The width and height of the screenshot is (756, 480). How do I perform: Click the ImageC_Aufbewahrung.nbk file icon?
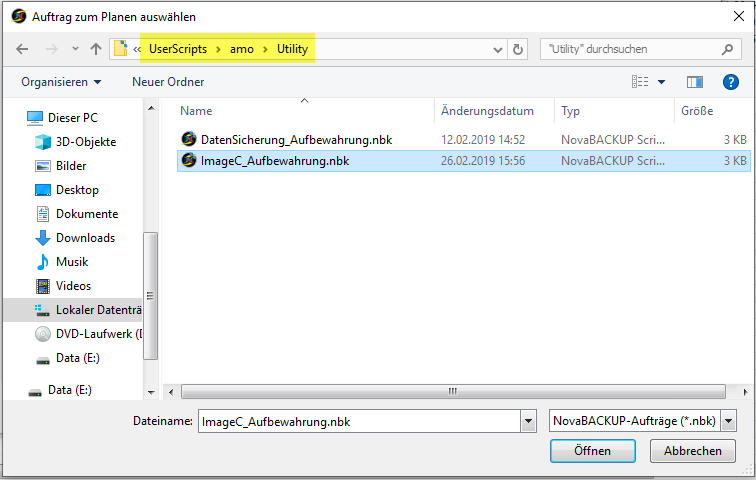coord(189,160)
